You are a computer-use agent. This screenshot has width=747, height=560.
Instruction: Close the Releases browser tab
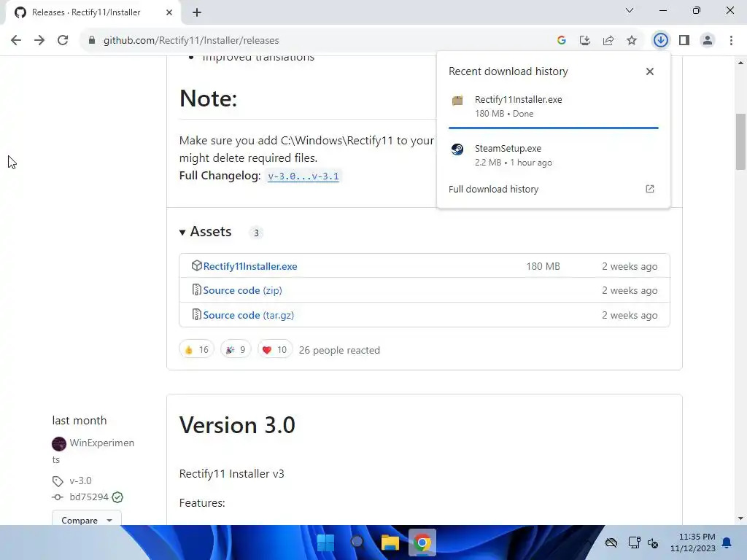[169, 12]
